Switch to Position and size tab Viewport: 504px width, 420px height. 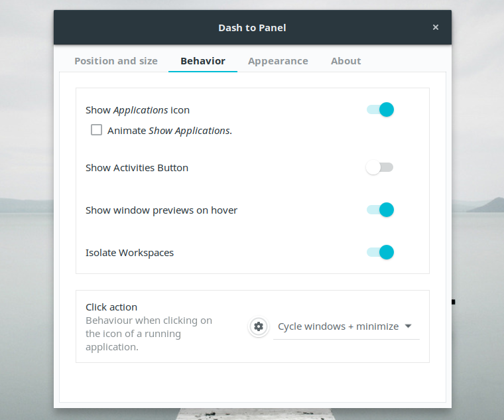116,61
